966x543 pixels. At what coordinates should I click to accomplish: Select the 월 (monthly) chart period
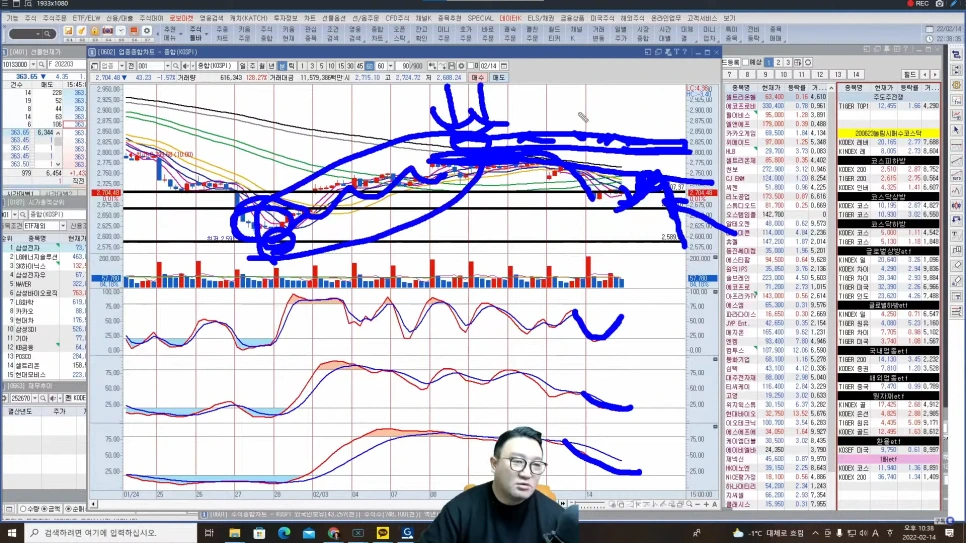tap(262, 66)
